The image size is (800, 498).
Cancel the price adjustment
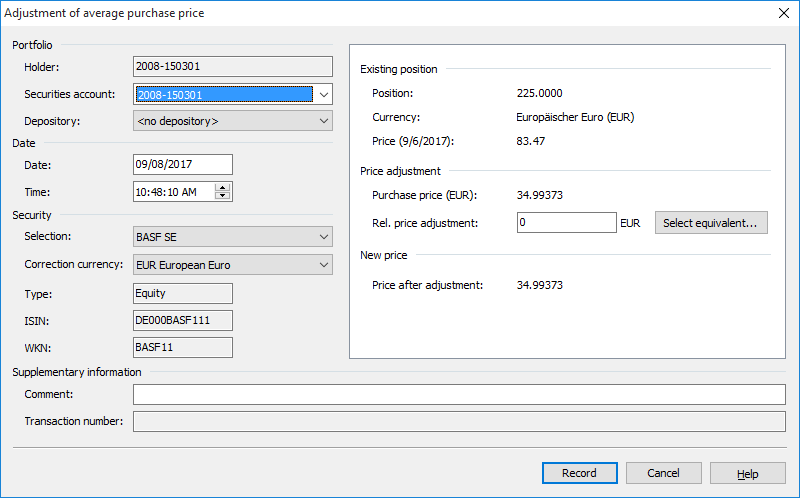point(663,473)
